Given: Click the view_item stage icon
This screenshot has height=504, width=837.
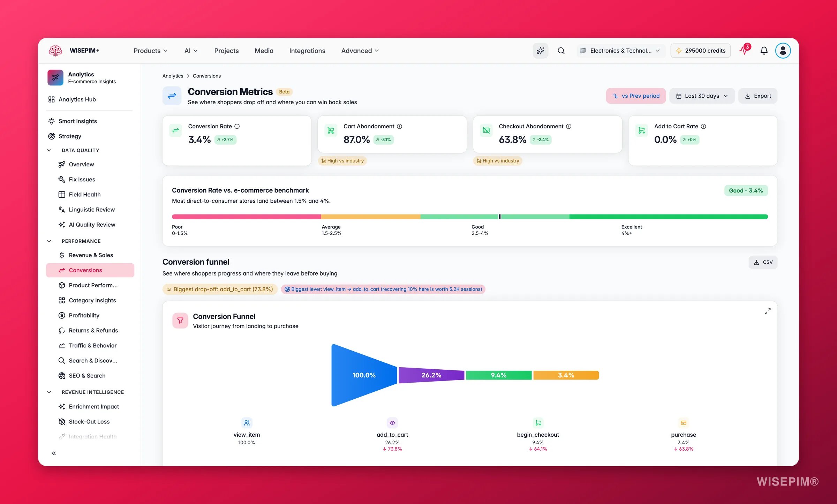Looking at the screenshot, I should pyautogui.click(x=247, y=423).
